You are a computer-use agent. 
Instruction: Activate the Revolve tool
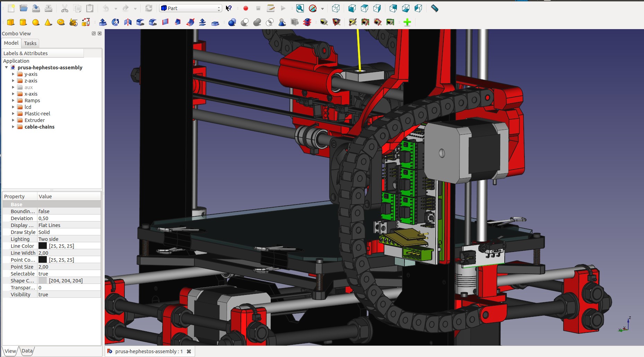coord(115,22)
